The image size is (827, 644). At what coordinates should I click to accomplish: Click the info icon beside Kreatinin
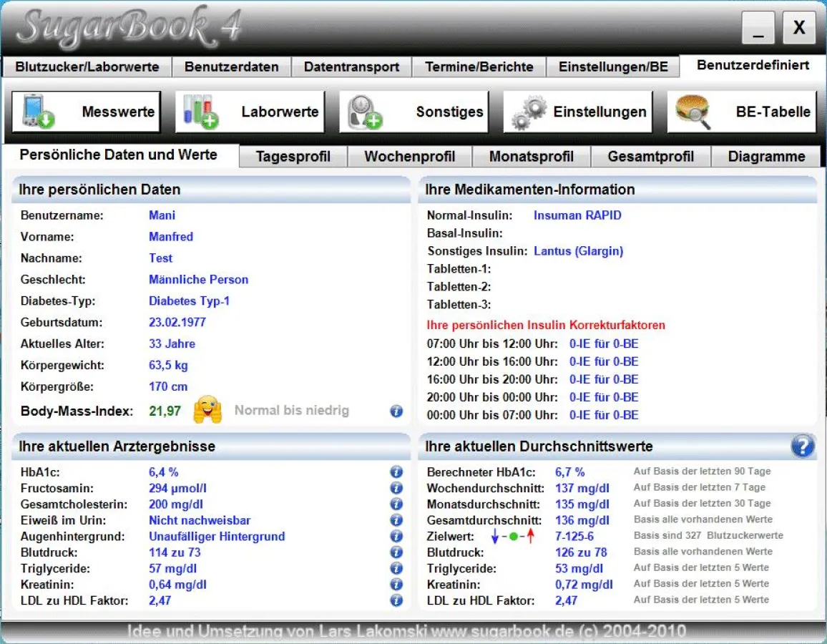(396, 584)
